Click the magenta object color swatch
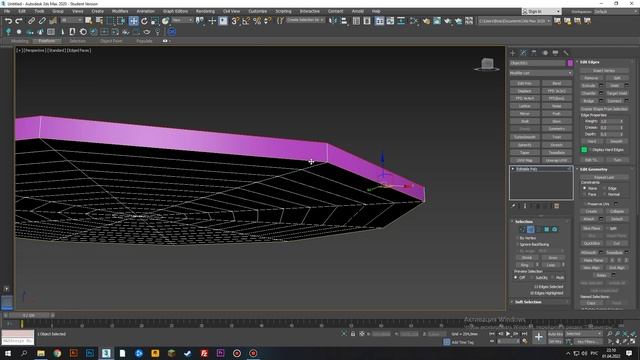Screen dimensions: 640x360 [x=570, y=63]
